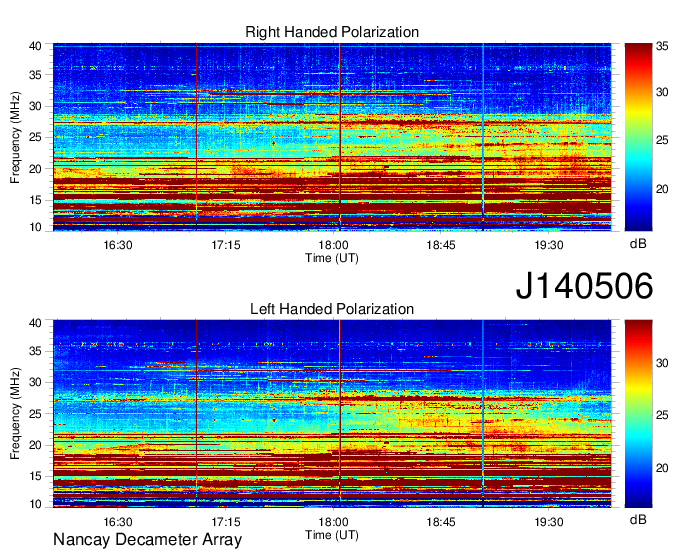Click the 35 MHz frequency tick of the Left Handed plot
This screenshot has height=552, width=680.
[x=35, y=351]
